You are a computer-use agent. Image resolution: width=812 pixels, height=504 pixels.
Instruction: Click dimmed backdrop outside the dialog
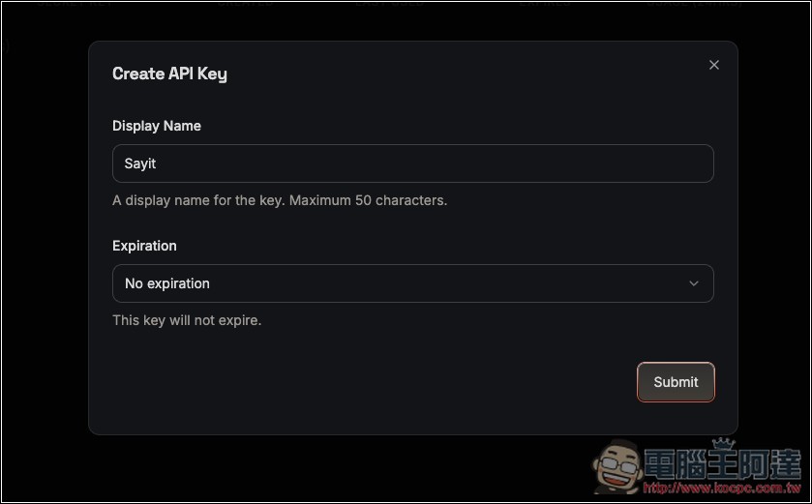click(44, 258)
